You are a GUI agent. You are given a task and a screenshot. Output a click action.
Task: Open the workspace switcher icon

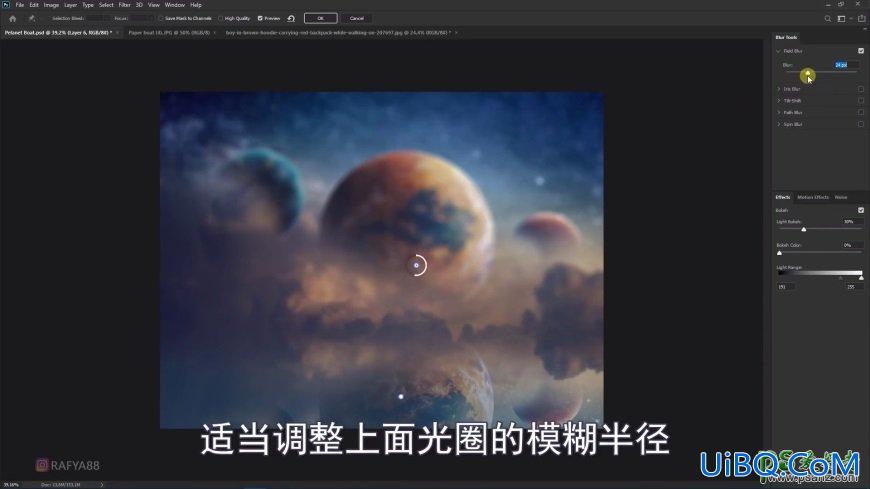point(841,18)
